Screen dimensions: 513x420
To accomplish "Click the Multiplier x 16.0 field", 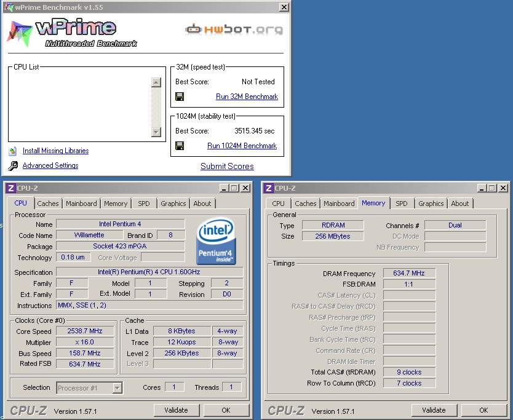I will point(85,342).
